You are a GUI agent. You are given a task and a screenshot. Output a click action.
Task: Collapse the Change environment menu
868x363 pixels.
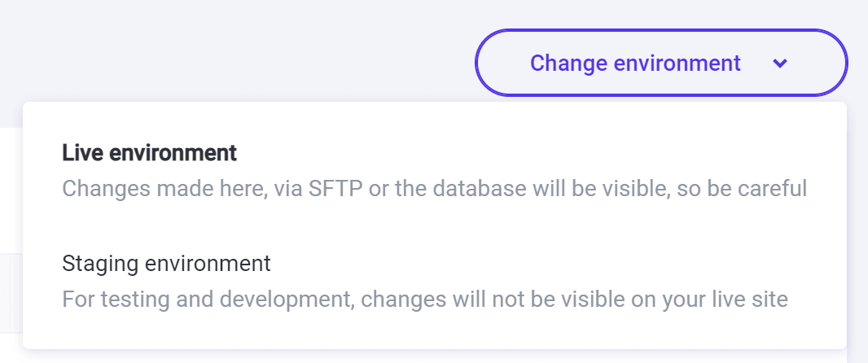click(x=660, y=63)
